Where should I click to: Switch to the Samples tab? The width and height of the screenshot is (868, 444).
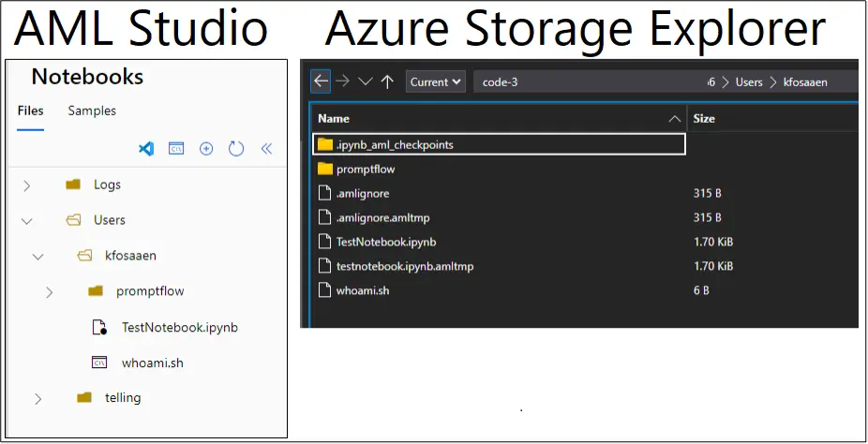pos(92,111)
